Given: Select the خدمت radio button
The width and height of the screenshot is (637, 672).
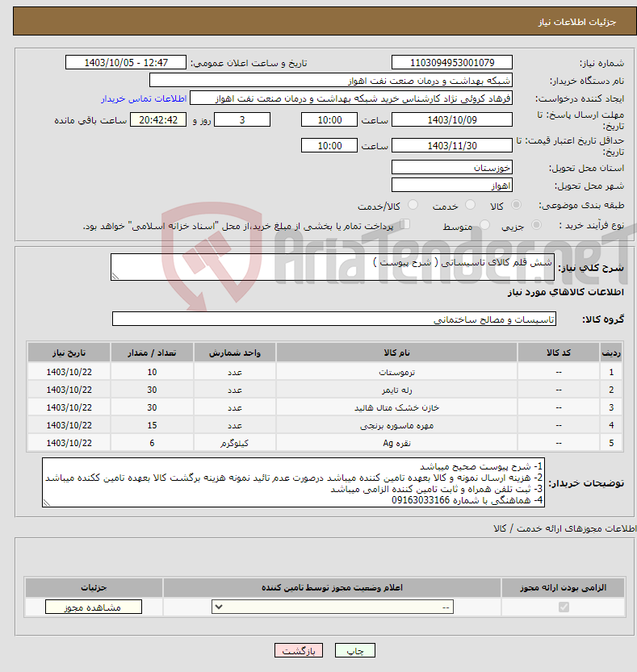Looking at the screenshot, I should coord(470,205).
